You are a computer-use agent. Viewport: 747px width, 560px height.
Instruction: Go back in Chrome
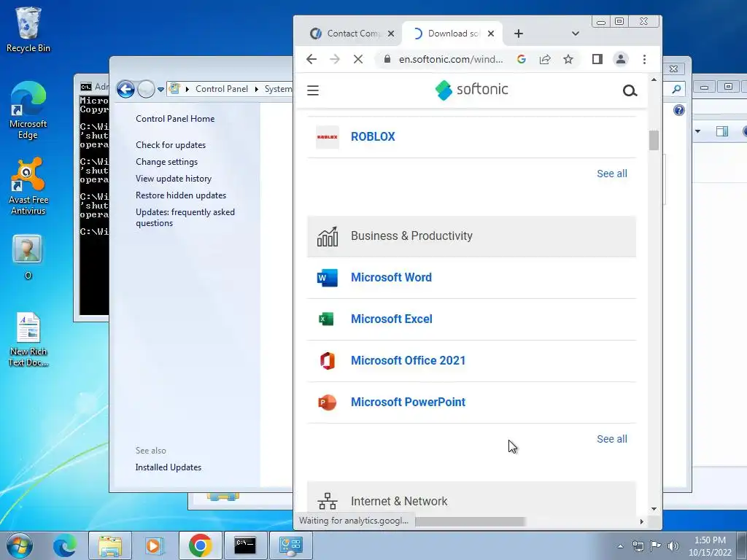tap(311, 59)
